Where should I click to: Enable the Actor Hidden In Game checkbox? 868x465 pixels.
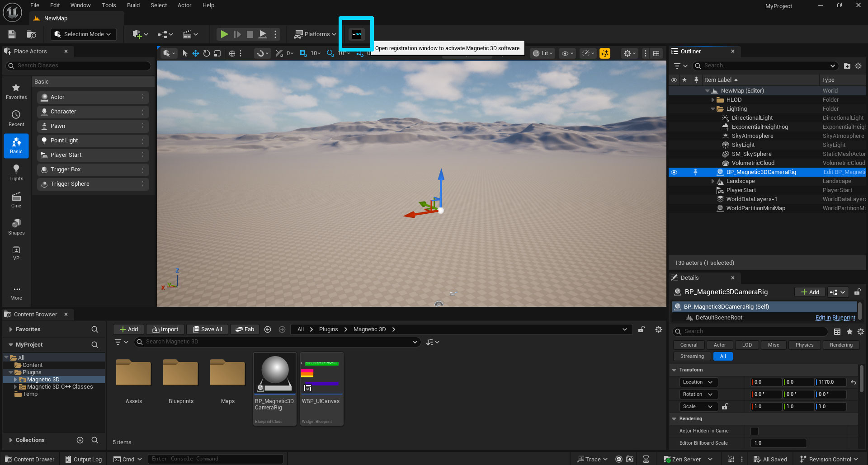[x=754, y=431]
